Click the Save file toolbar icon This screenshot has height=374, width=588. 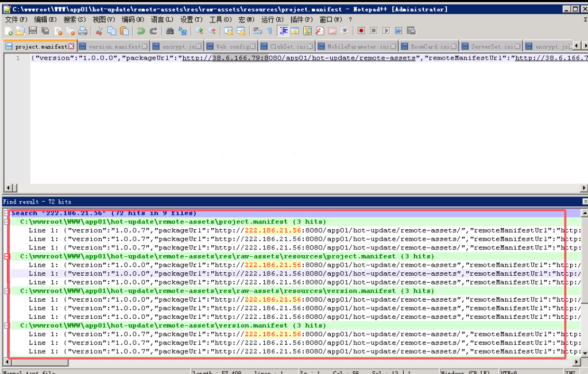click(33, 31)
